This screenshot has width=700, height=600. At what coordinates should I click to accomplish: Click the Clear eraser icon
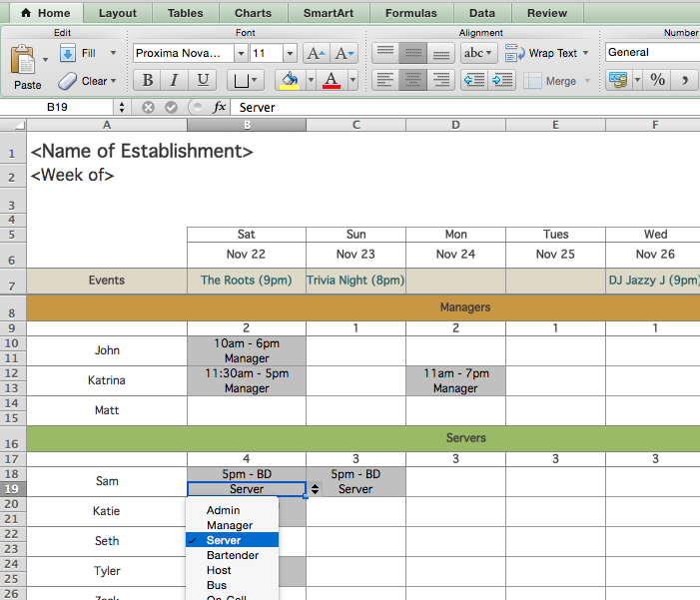pyautogui.click(x=68, y=81)
